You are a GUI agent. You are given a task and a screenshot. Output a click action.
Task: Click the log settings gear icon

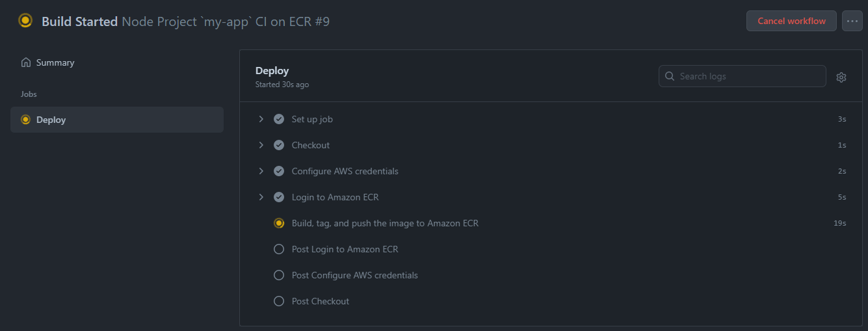(x=841, y=77)
